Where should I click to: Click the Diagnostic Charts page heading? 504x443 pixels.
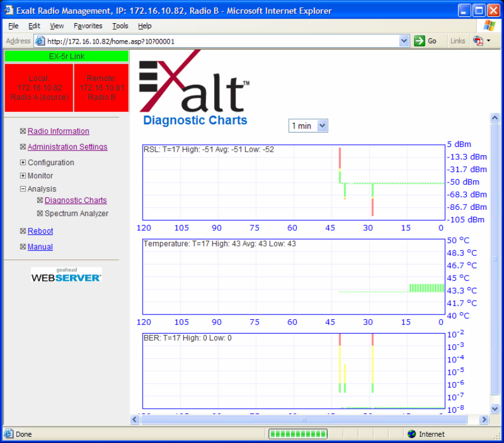(195, 120)
